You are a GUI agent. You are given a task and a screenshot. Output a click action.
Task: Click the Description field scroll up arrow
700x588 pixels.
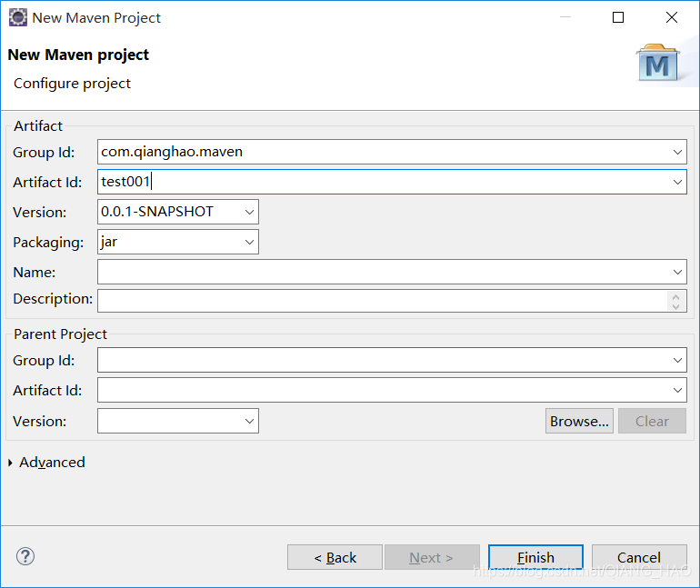(x=675, y=296)
